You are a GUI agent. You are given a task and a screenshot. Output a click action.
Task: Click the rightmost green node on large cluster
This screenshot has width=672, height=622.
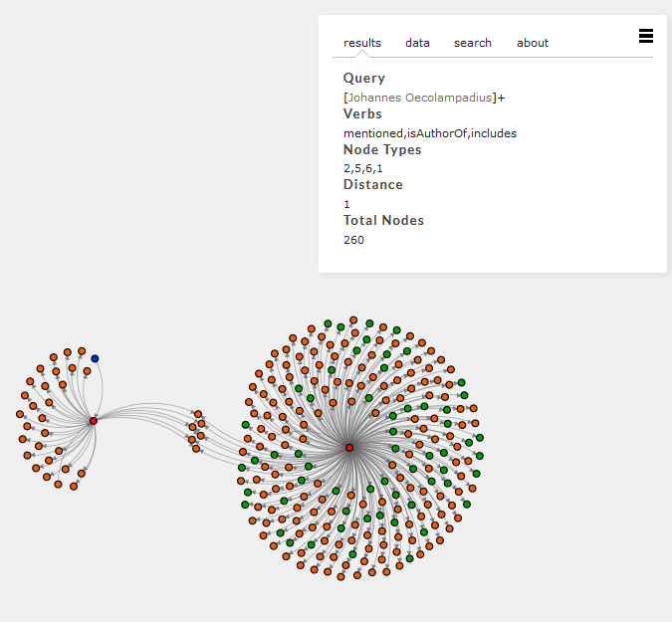click(480, 438)
